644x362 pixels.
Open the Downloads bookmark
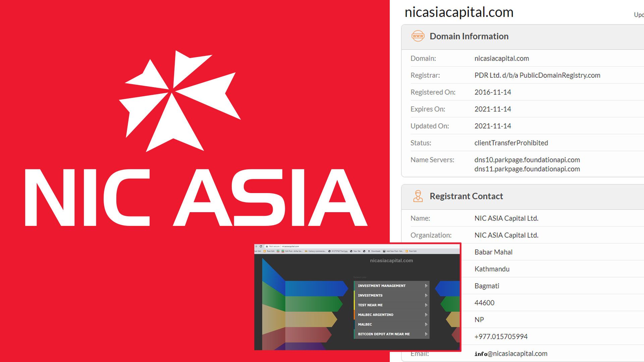[374, 251]
